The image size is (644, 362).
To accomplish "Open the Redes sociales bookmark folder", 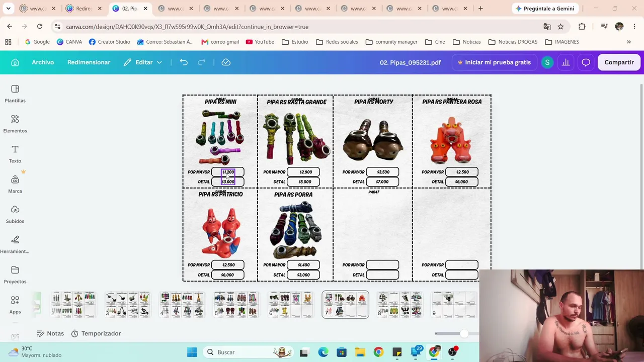I will point(337,42).
